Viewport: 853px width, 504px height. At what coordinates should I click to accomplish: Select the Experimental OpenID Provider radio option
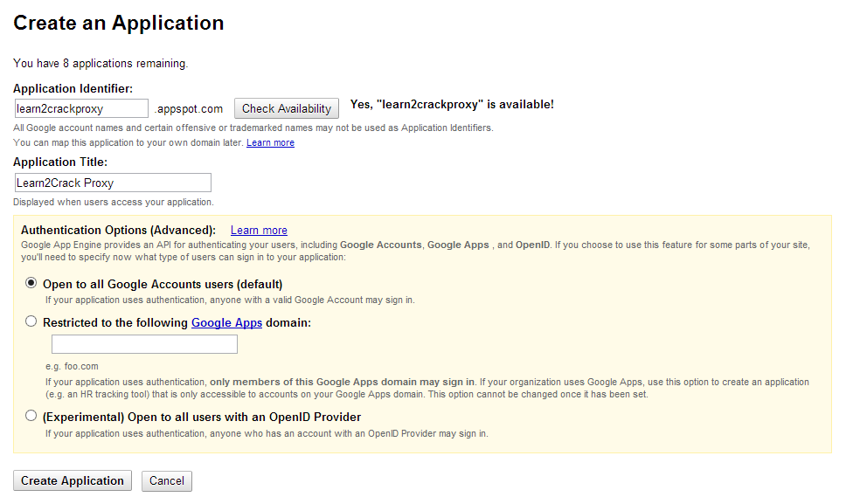coord(31,416)
